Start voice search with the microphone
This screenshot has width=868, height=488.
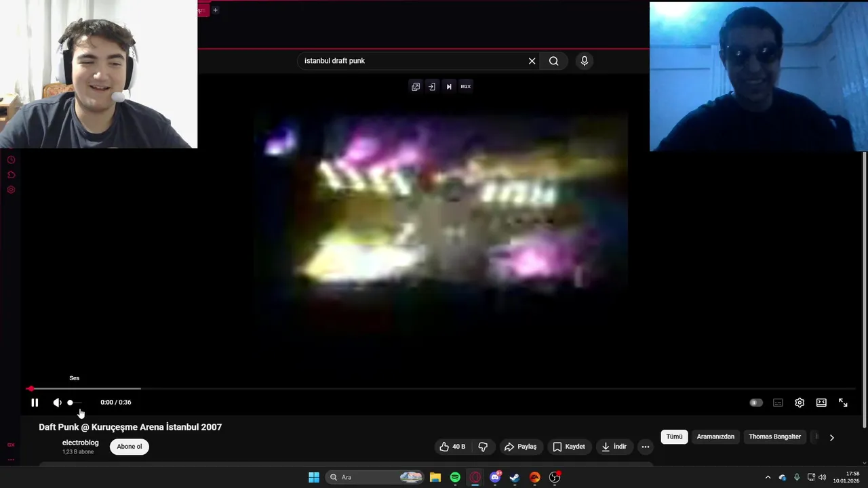click(x=585, y=61)
